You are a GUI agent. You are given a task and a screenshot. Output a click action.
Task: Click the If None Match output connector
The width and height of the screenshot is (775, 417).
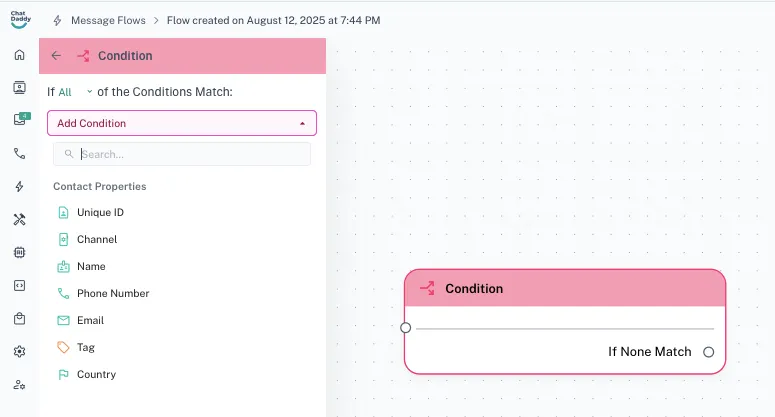point(708,352)
